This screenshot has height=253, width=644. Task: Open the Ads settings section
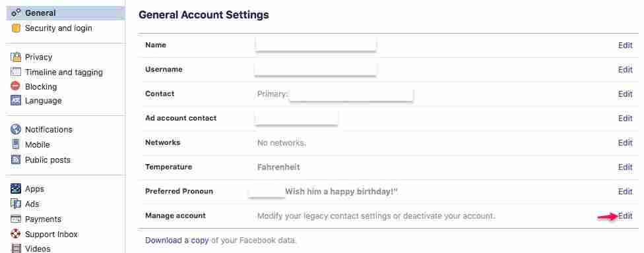tap(32, 204)
